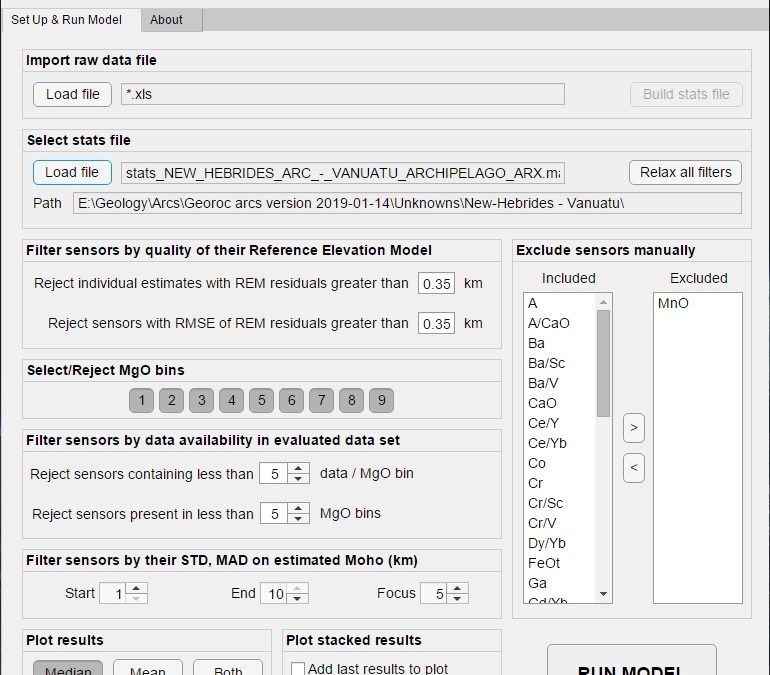Select MnO in the Excluded list

tap(672, 303)
